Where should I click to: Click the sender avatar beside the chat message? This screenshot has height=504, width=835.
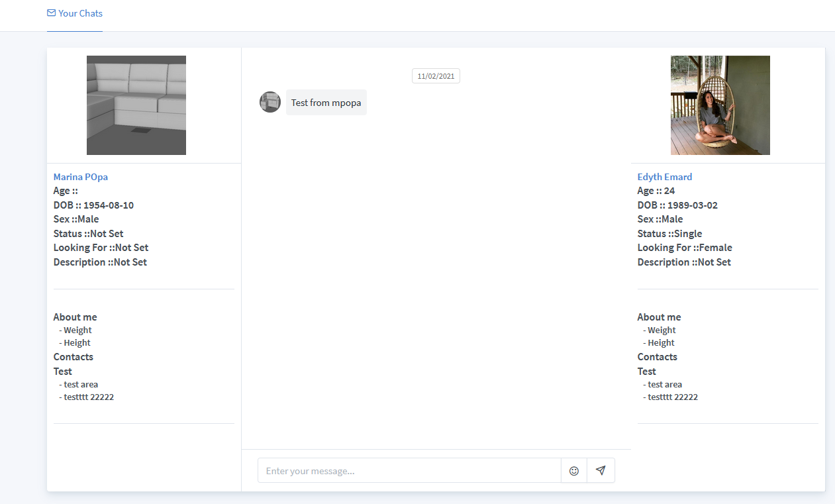coord(270,102)
